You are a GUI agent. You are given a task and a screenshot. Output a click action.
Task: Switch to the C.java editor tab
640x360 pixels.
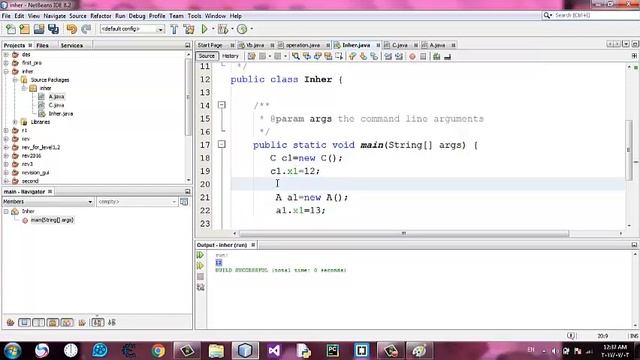399,45
